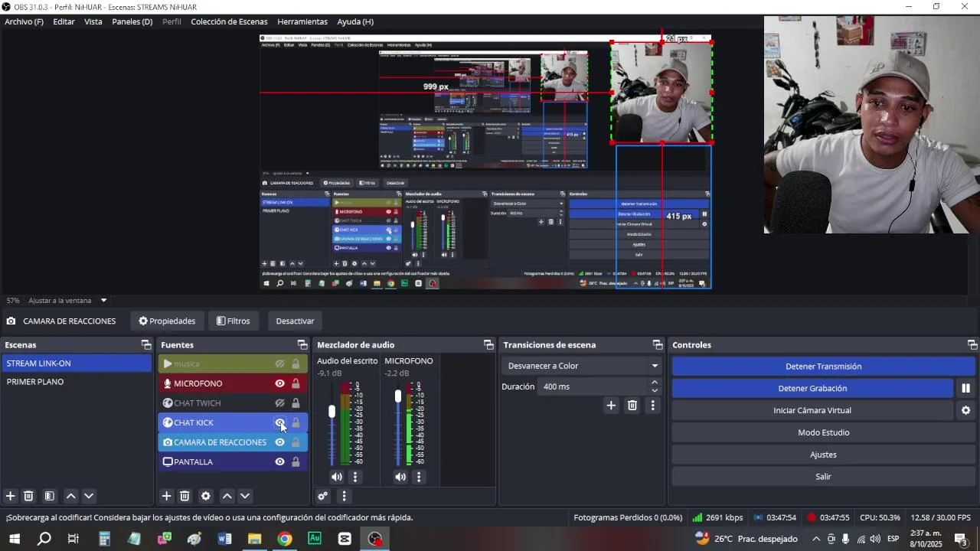Remove scene transition with trash icon
Screen dimensions: 980x551
pos(632,406)
